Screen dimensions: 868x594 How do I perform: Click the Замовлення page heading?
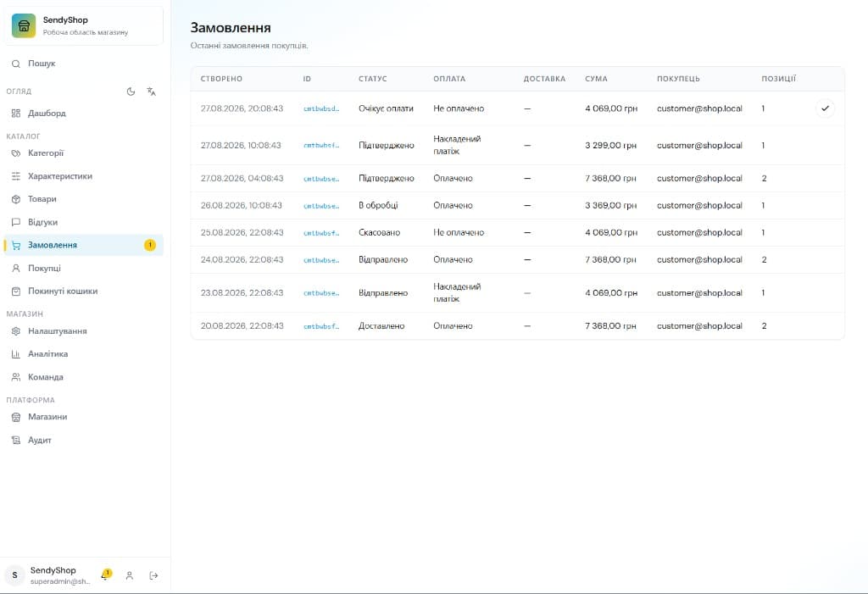[x=231, y=28]
